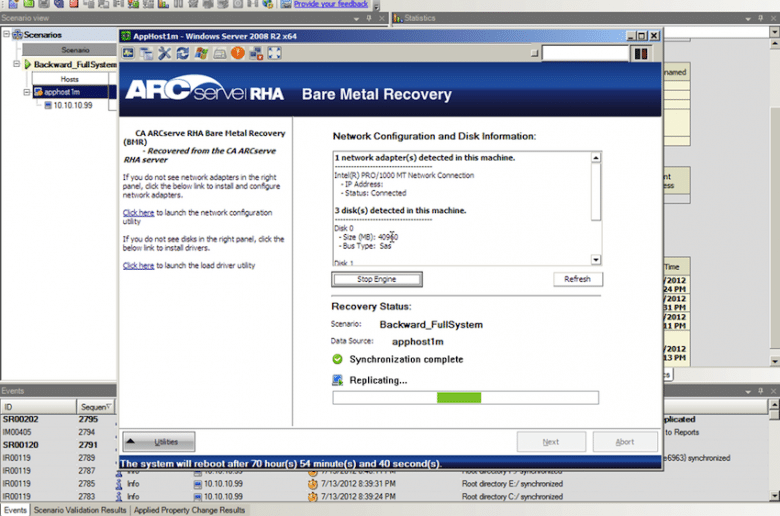Click here link for load driver utility

(138, 266)
